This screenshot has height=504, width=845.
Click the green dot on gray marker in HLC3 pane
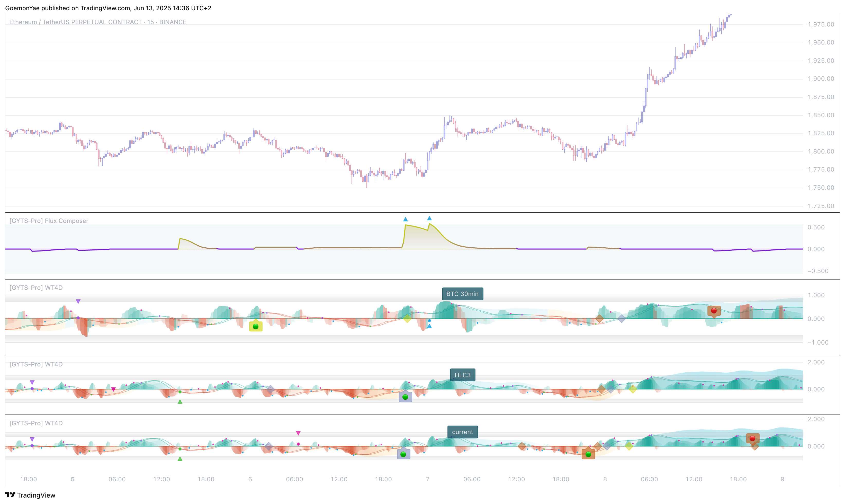coord(405,397)
